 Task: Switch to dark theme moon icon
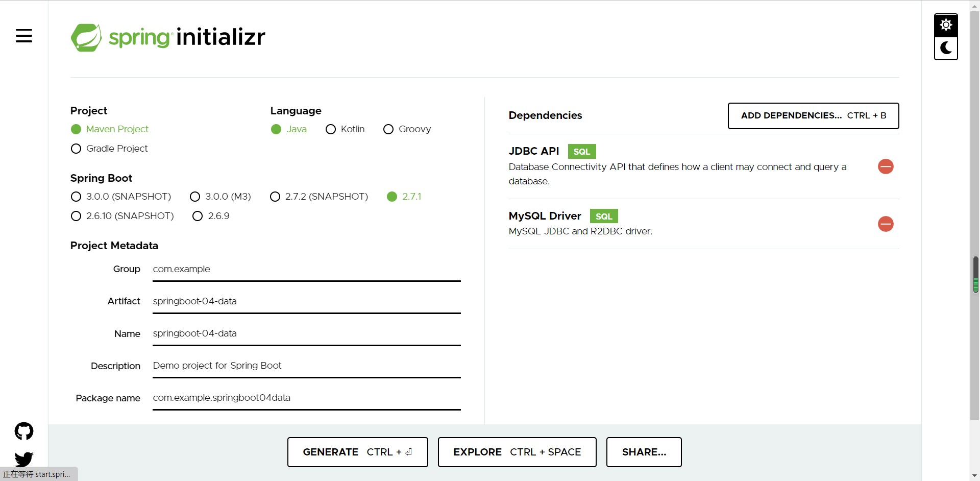click(946, 49)
